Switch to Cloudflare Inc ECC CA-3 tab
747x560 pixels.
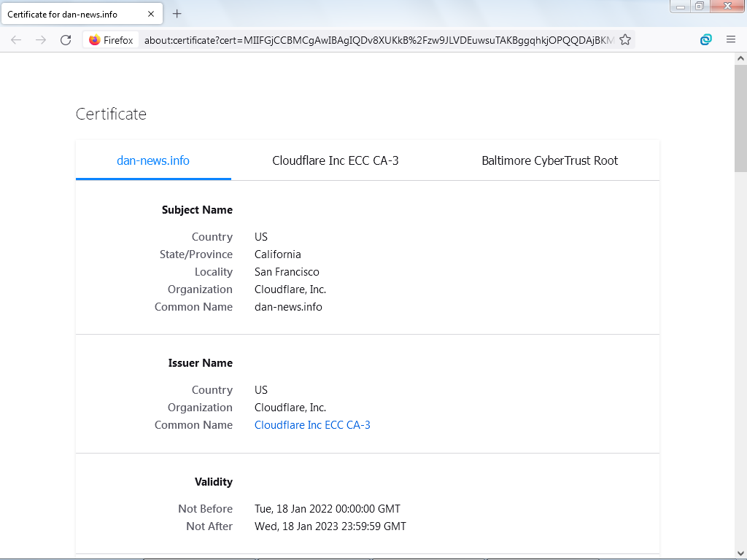click(x=336, y=160)
